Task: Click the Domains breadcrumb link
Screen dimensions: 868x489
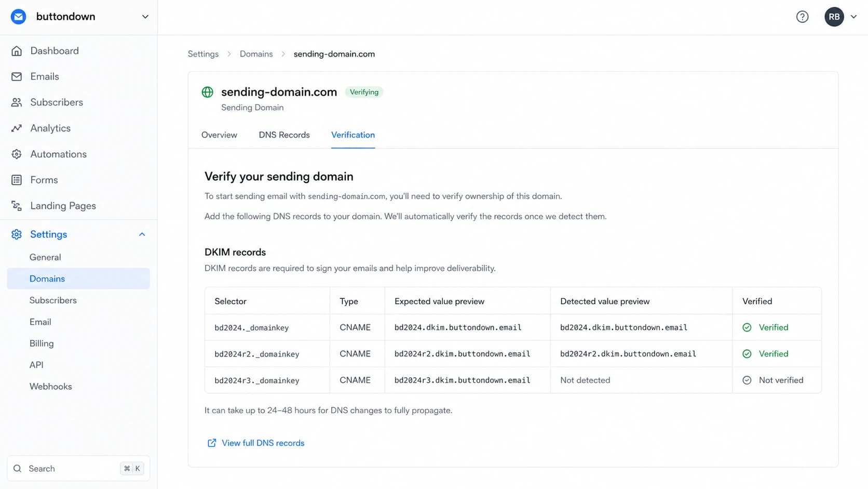Action: (256, 54)
